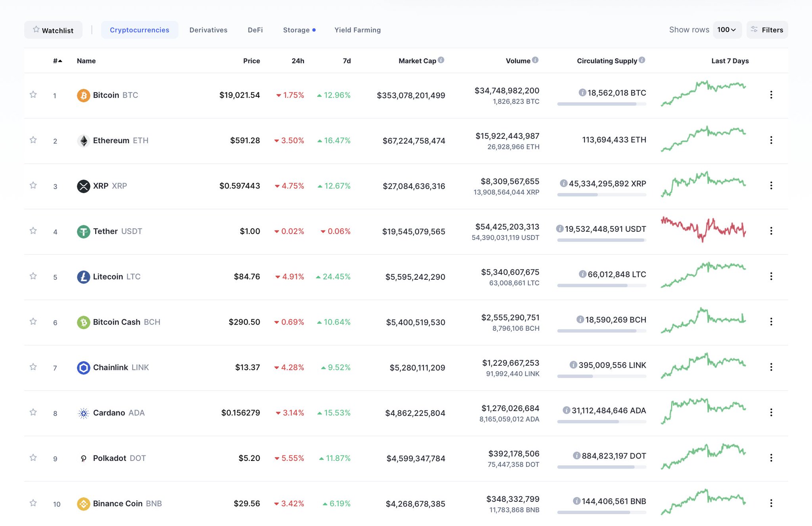
Task: Click the Bitcoin logo icon
Action: [x=83, y=95]
